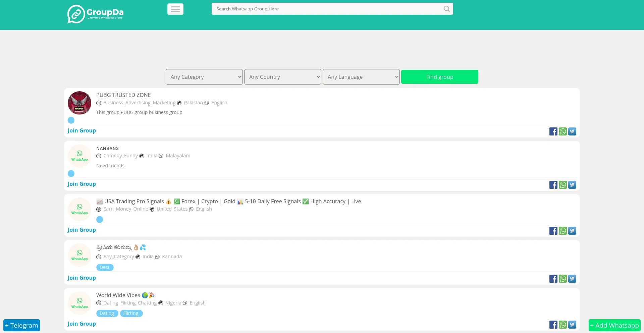The image size is (644, 333).
Task: Join the NANBANS group
Action: [x=82, y=184]
